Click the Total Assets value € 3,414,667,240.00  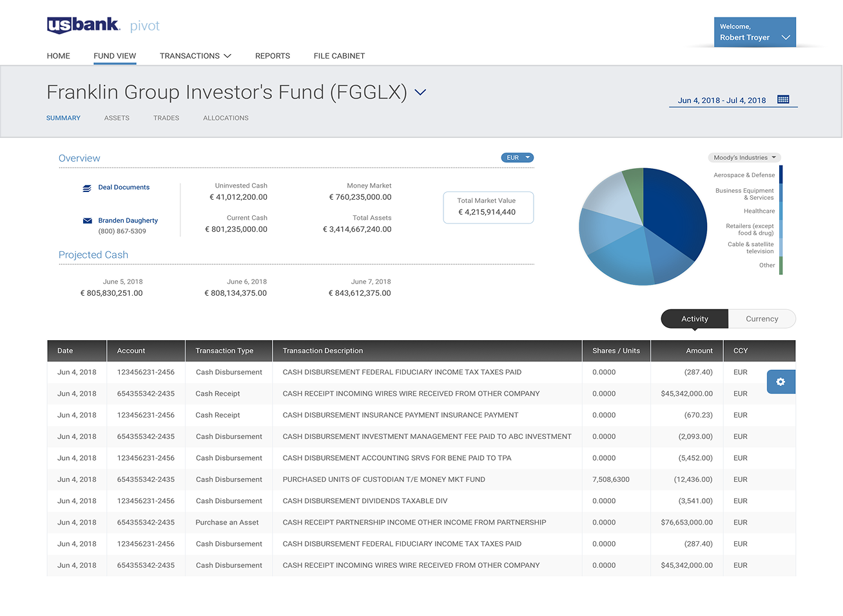click(357, 230)
